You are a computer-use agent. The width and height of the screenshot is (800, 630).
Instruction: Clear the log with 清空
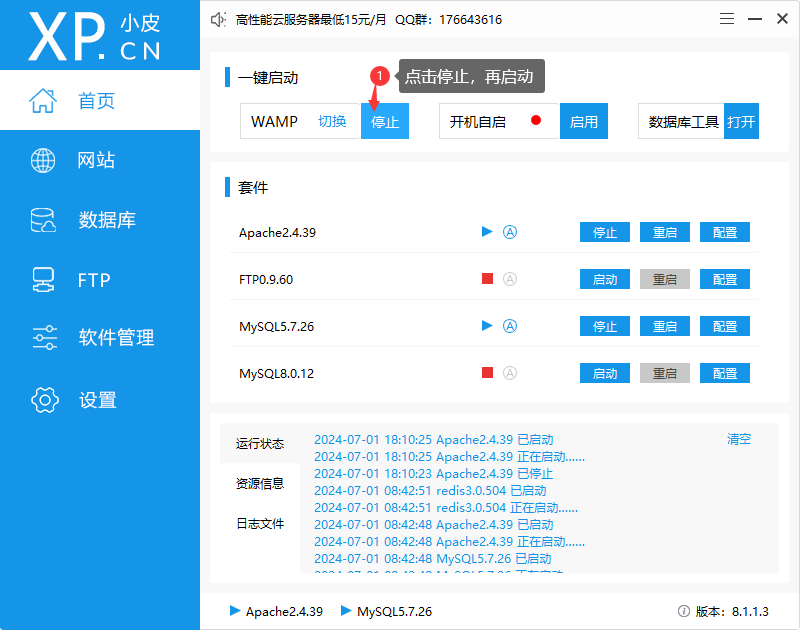pos(739,439)
